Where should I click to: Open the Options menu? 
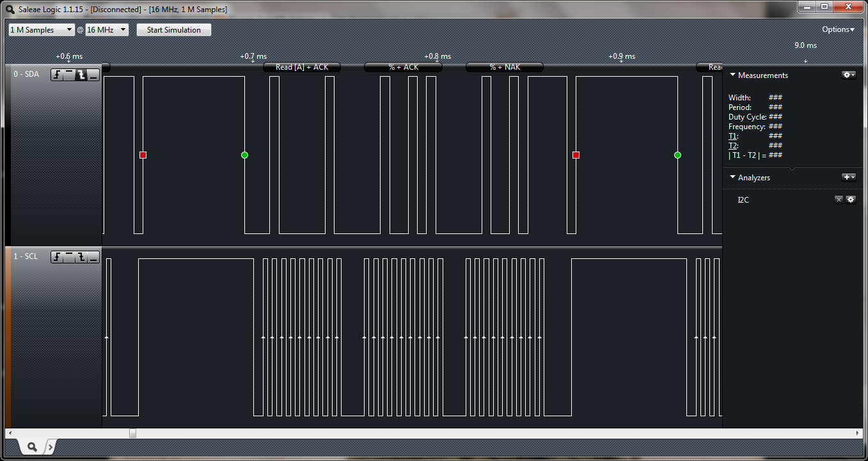click(x=837, y=29)
